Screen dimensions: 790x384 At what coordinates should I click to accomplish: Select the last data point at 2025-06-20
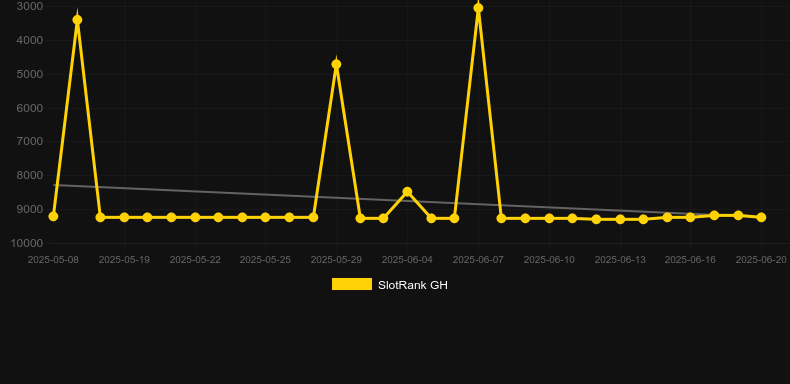coord(761,217)
